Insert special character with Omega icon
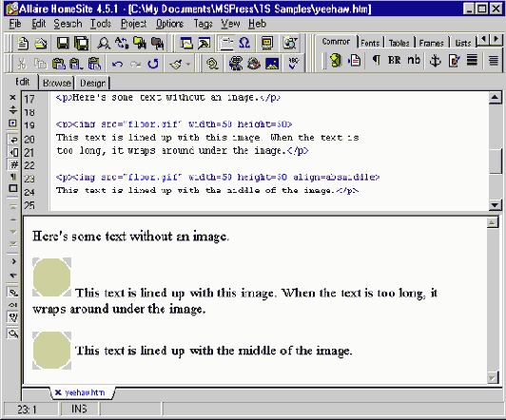The width and height of the screenshot is (506, 420). pyautogui.click(x=244, y=43)
